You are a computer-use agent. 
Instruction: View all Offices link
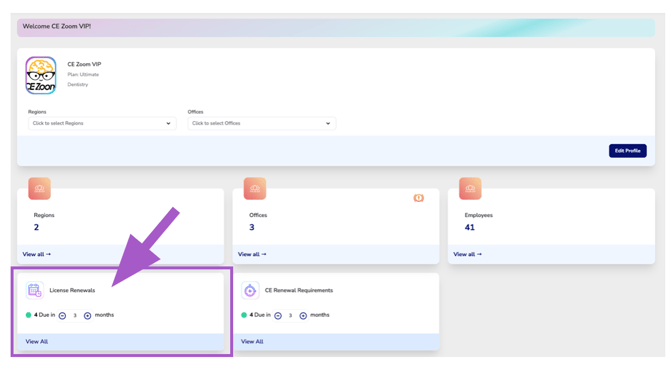(x=252, y=254)
